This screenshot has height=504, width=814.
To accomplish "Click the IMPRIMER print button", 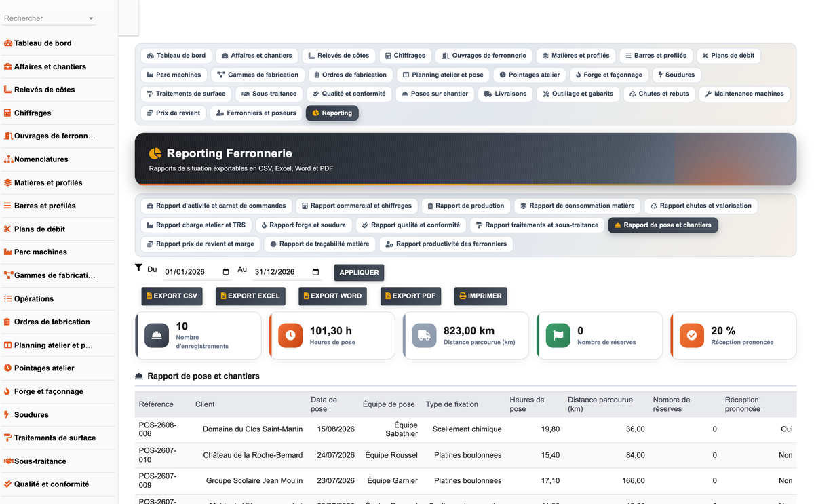I will (x=480, y=296).
